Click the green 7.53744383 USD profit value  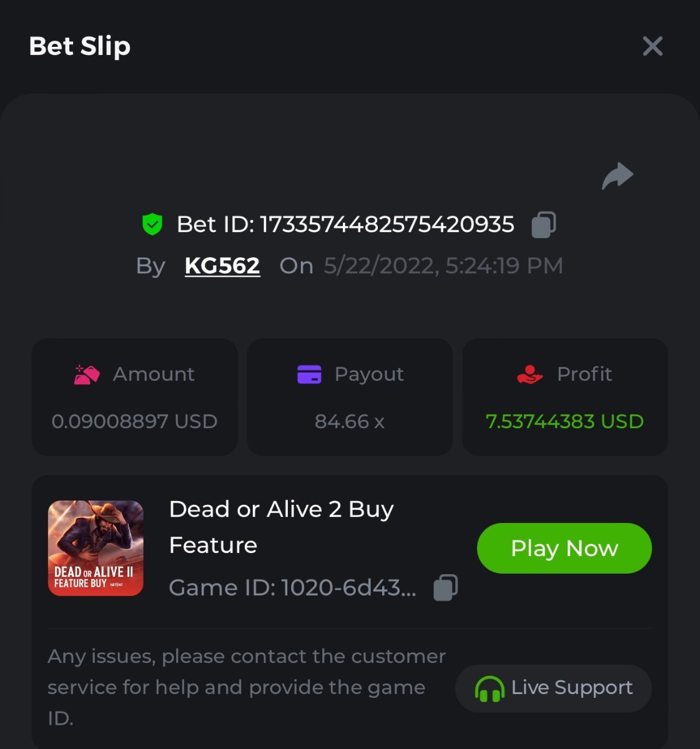(x=564, y=421)
